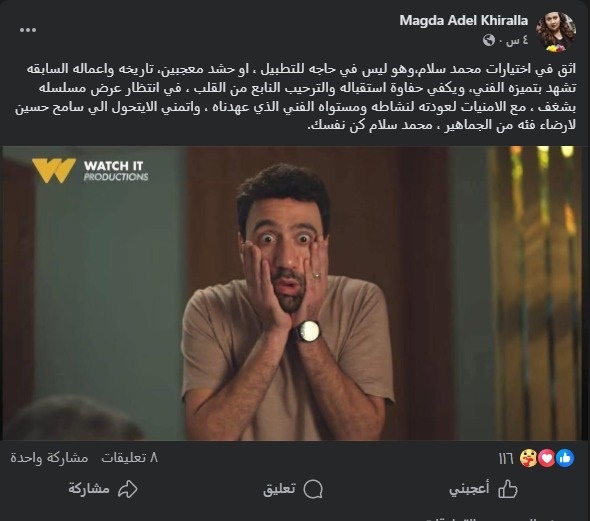
Task: Click the care hug reaction emoji
Action: coord(528,458)
